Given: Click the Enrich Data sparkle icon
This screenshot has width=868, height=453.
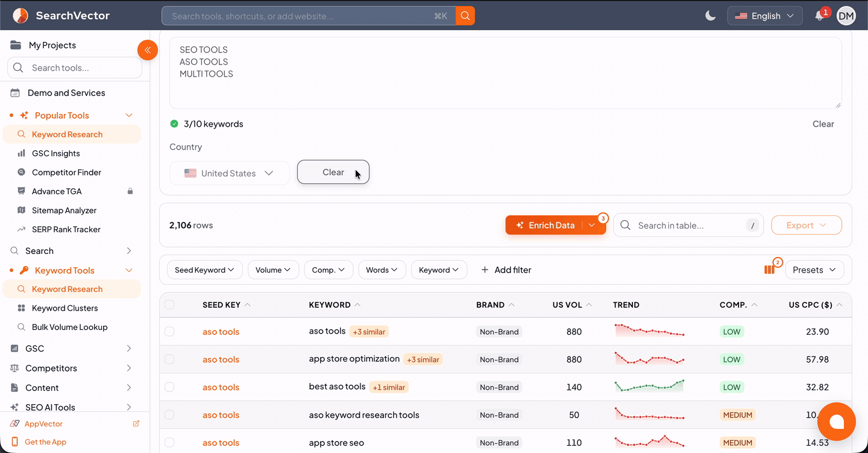Looking at the screenshot, I should (520, 226).
